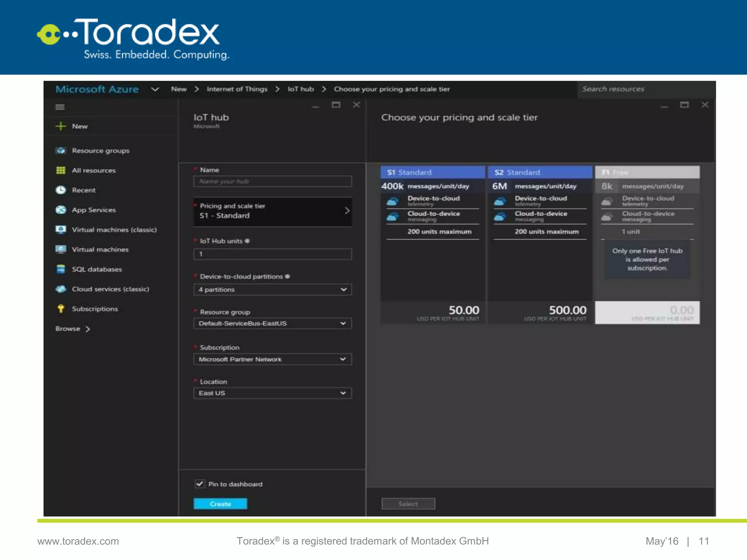Click Subscriptions label in sidebar

[95, 309]
